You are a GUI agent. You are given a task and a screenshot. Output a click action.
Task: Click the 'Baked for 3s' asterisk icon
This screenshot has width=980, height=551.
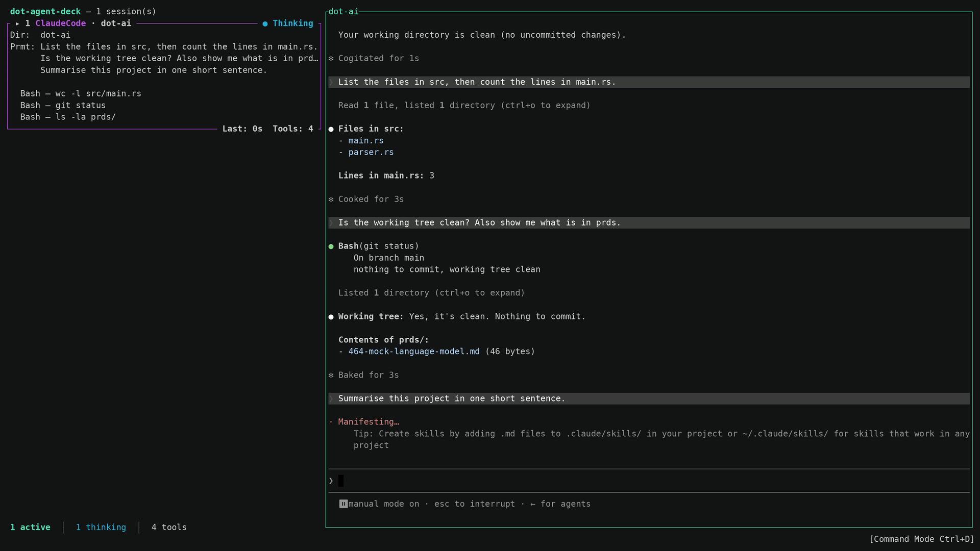pyautogui.click(x=331, y=375)
